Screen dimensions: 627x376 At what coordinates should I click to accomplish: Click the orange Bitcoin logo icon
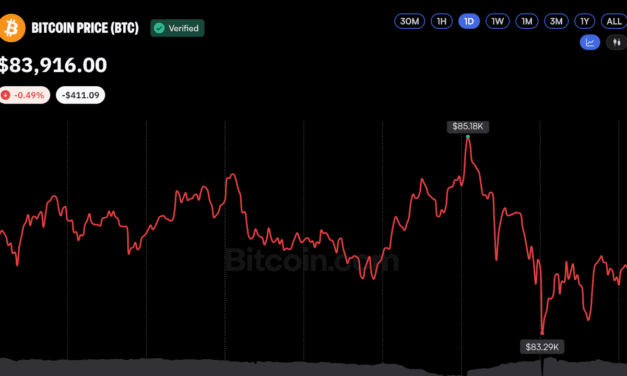12,28
